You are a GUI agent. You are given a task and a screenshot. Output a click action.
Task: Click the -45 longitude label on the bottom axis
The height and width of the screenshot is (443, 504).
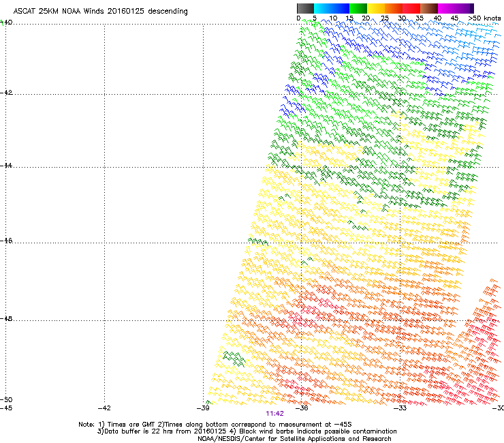[6, 408]
